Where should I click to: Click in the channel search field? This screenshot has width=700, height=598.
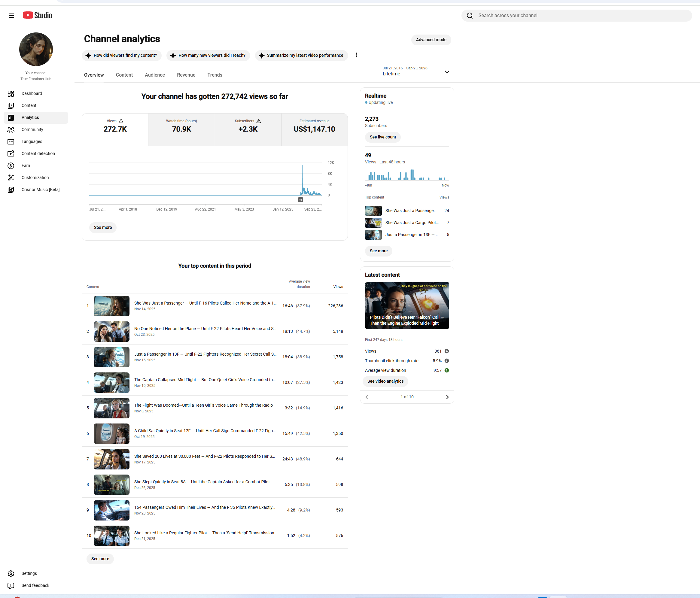click(576, 16)
